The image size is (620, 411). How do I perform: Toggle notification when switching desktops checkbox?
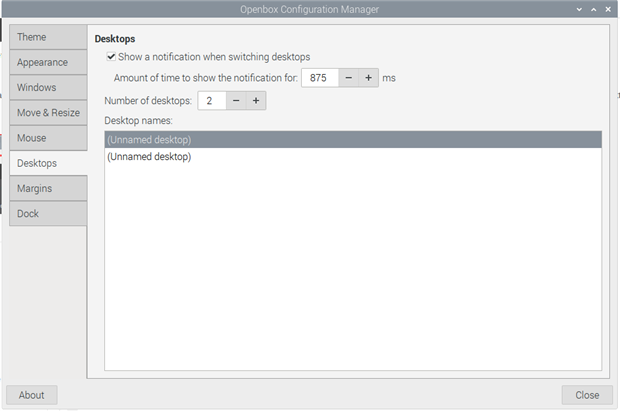click(x=111, y=57)
